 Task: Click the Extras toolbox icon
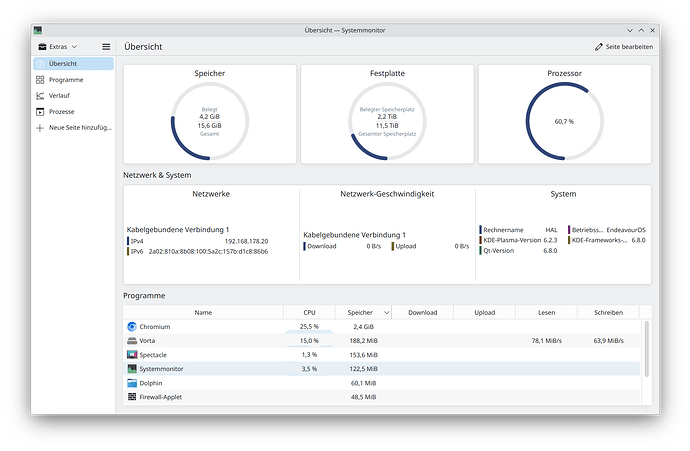click(42, 47)
